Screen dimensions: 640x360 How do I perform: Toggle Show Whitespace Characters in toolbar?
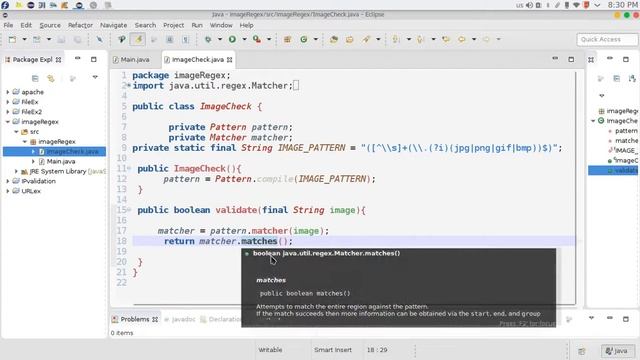pos(186,40)
